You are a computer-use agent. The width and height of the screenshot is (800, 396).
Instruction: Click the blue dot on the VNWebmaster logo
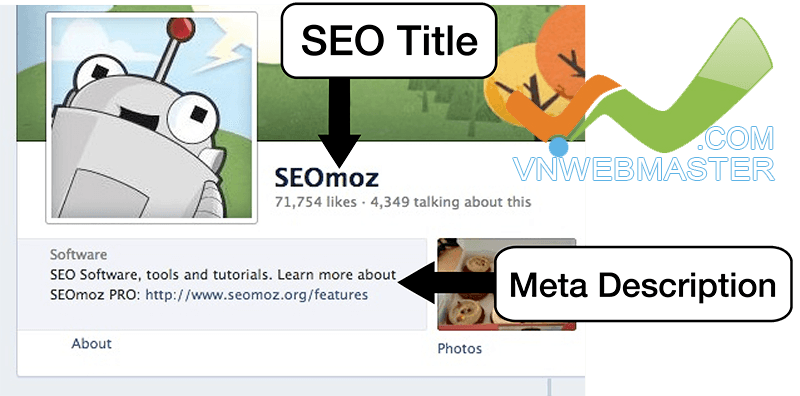click(x=559, y=147)
